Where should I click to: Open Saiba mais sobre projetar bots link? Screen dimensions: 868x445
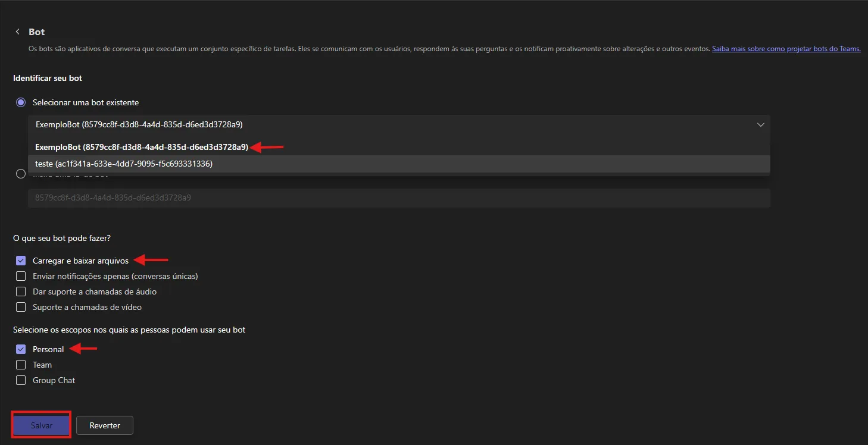[x=786, y=49]
